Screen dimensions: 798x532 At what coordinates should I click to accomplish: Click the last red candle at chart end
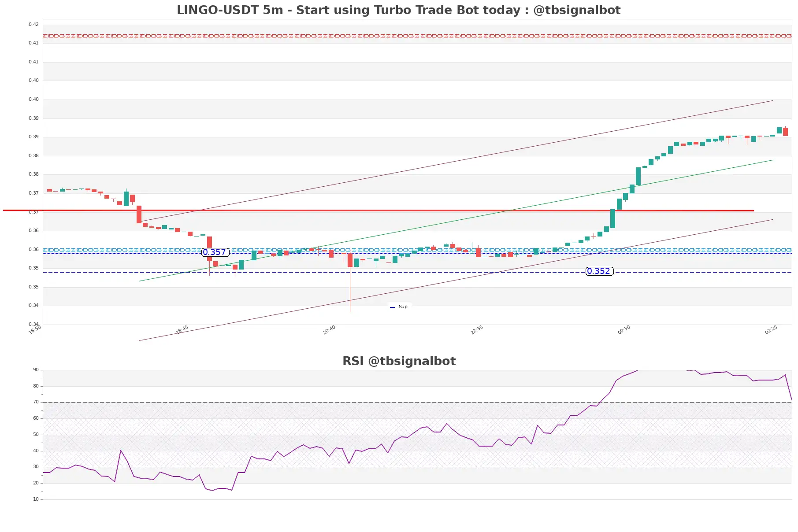point(785,132)
